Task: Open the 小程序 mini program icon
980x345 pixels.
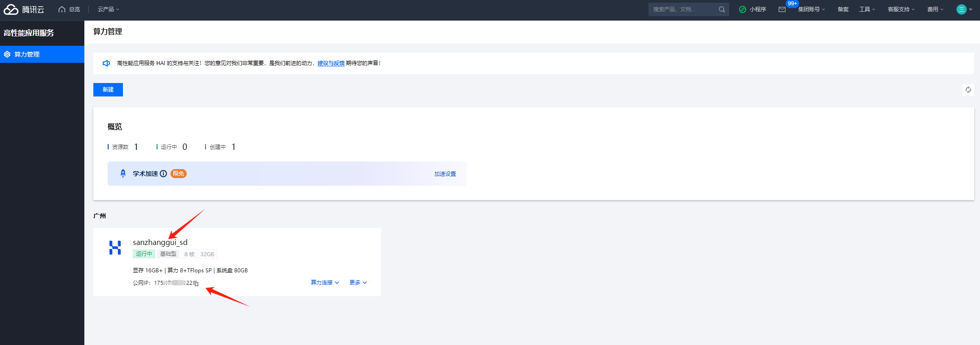Action: click(x=743, y=9)
